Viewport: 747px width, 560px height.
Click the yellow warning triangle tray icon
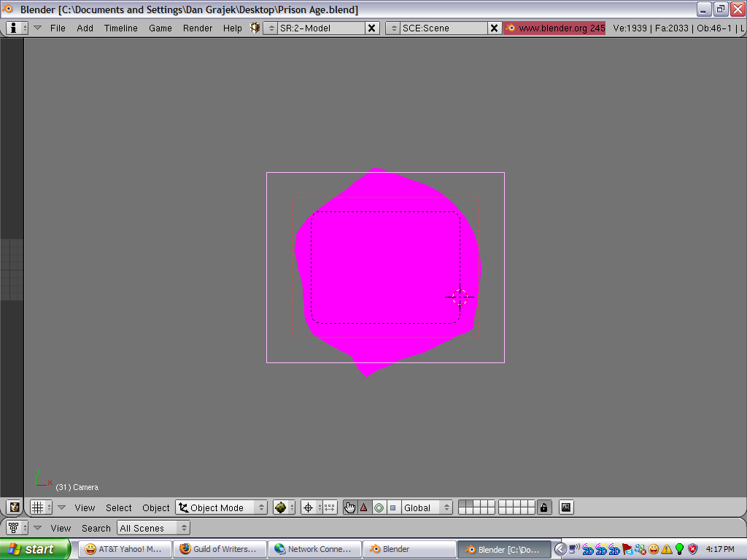point(667,549)
